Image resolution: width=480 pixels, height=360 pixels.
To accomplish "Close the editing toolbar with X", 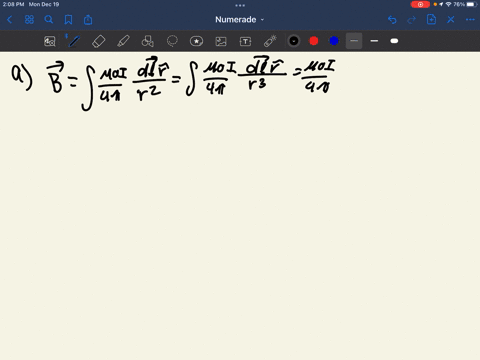I will (451, 20).
